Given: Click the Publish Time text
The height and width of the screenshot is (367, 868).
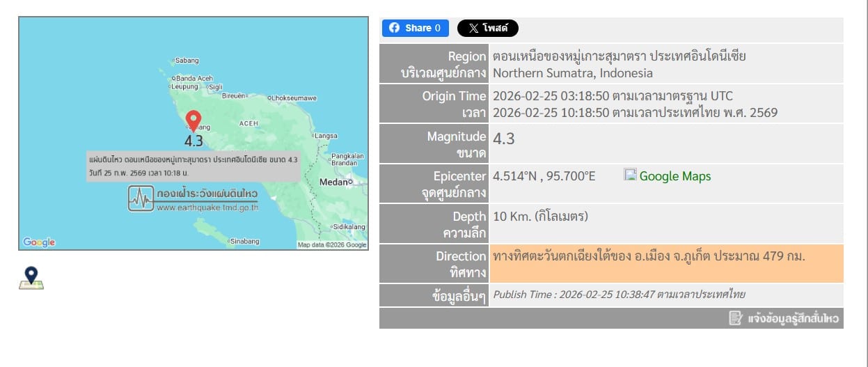Looking at the screenshot, I should tap(619, 295).
